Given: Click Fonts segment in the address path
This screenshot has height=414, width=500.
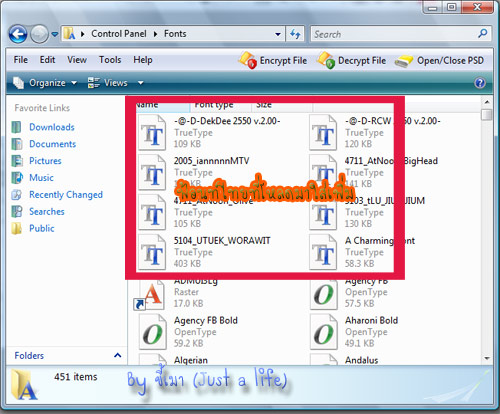Looking at the screenshot, I should coord(175,34).
